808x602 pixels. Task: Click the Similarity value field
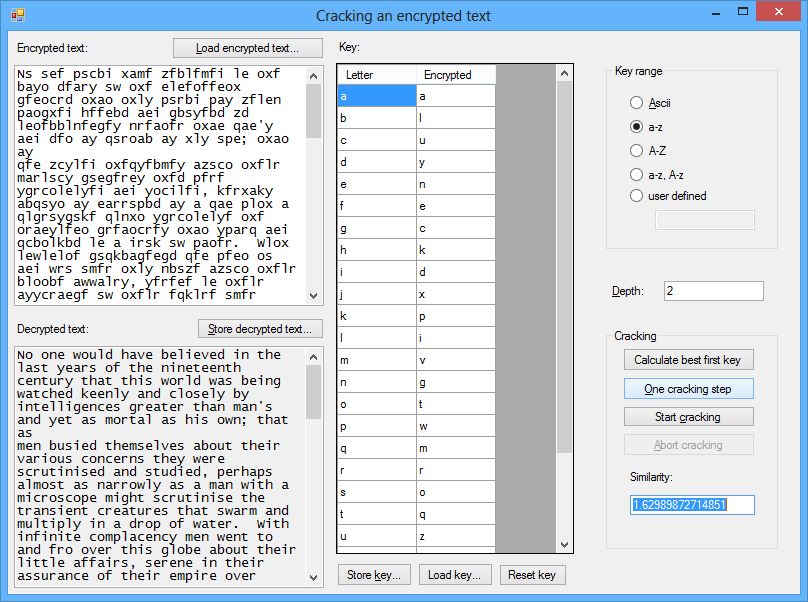click(691, 505)
